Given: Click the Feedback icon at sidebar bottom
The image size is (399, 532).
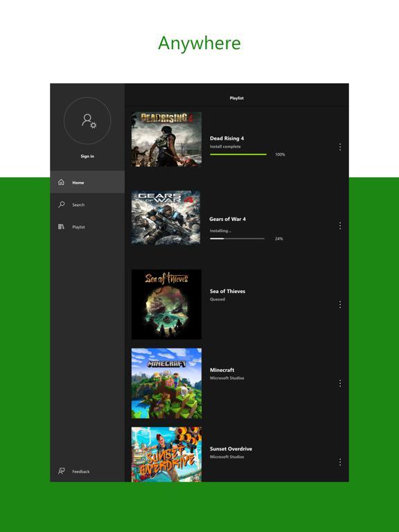Looking at the screenshot, I should click(61, 471).
